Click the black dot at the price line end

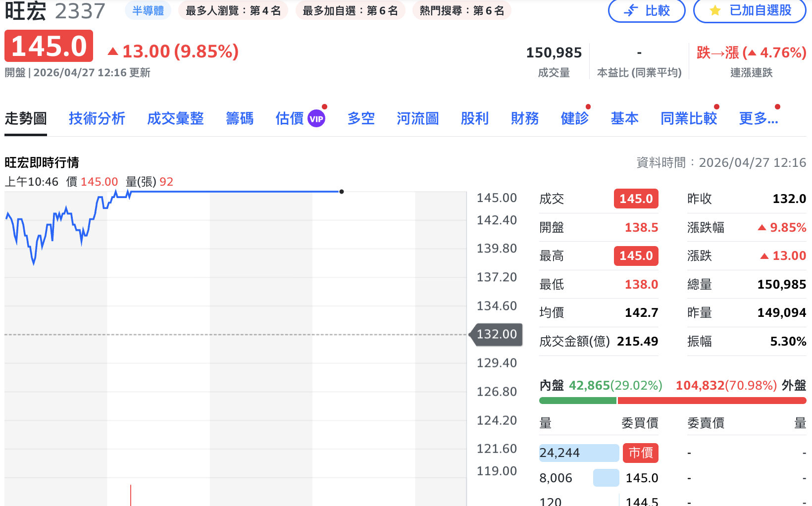(342, 192)
